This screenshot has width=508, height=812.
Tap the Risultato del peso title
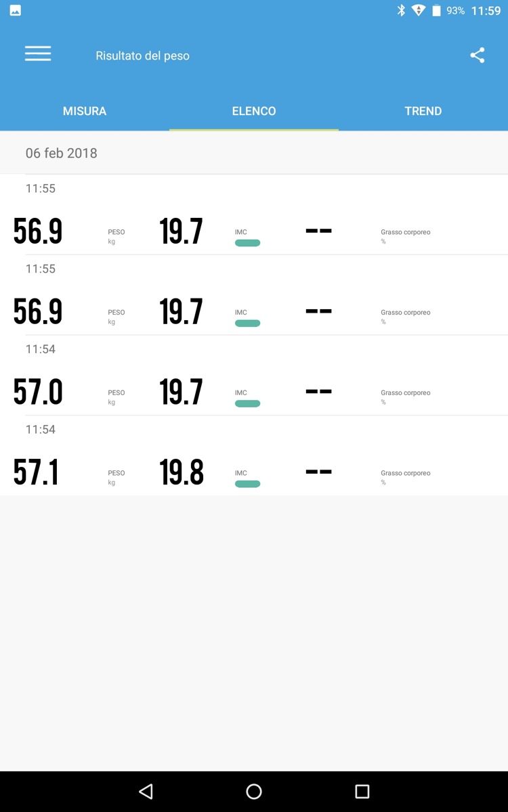[142, 55]
